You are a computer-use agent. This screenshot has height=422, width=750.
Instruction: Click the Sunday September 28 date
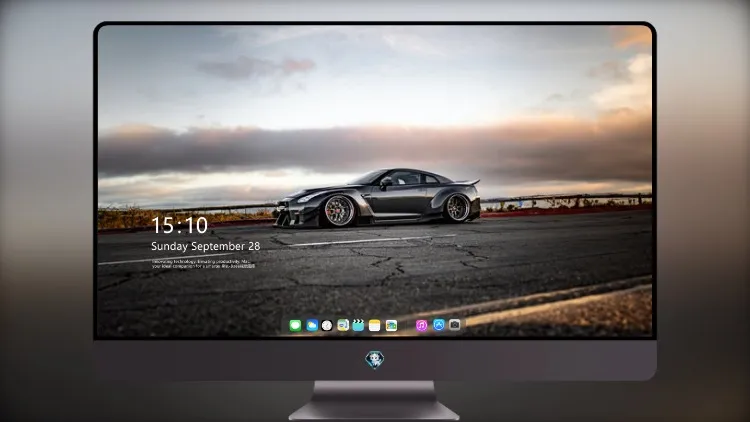click(x=206, y=246)
